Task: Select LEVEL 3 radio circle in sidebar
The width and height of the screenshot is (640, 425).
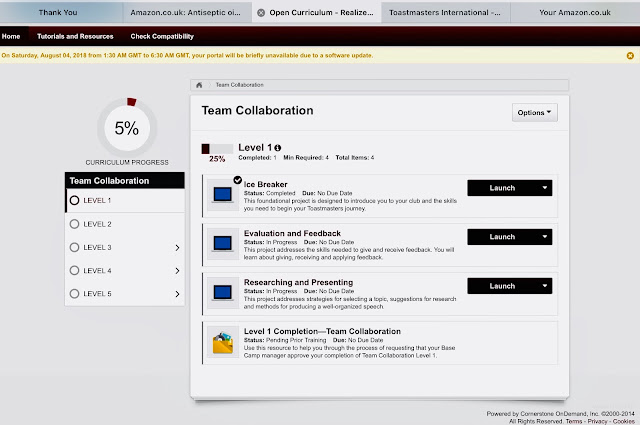Action: pyautogui.click(x=74, y=247)
